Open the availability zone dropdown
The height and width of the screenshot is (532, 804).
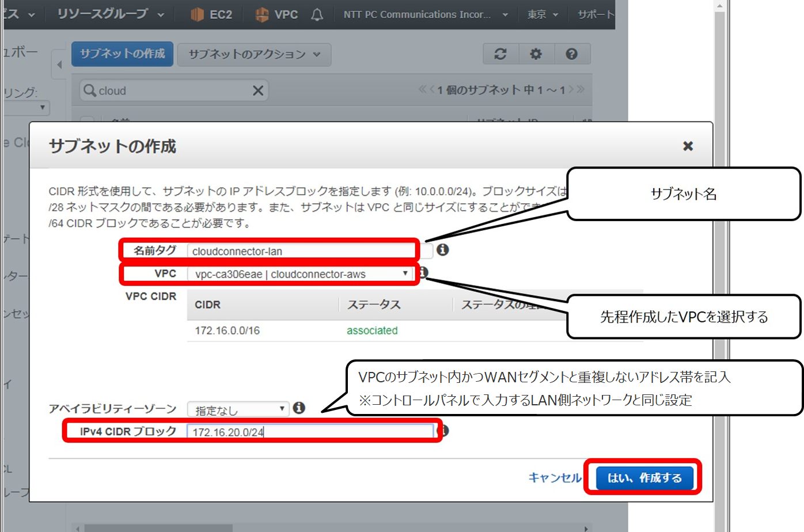pos(238,409)
